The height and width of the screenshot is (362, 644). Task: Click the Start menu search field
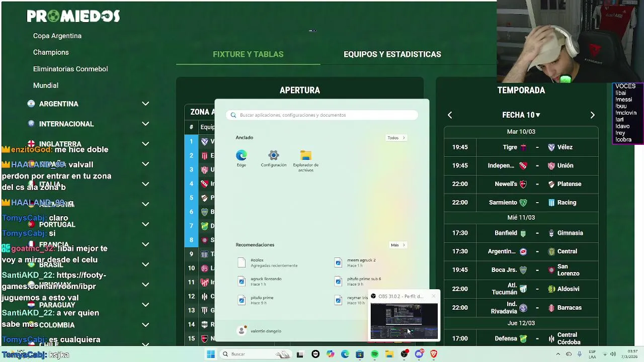pos(322,115)
